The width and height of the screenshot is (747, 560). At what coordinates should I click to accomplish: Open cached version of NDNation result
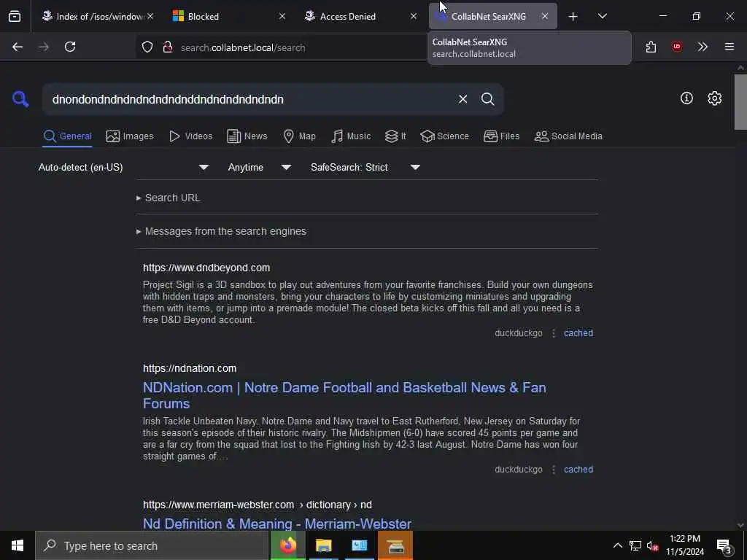(x=578, y=469)
